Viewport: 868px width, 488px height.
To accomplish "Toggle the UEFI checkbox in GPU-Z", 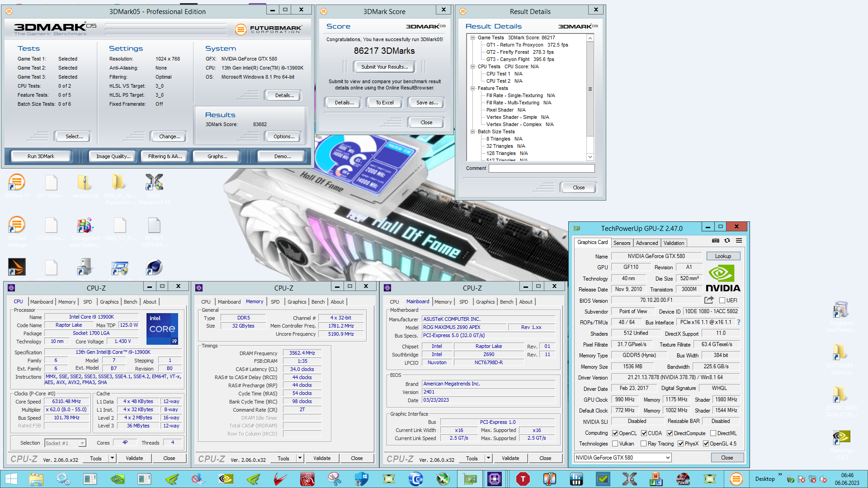I will coord(722,300).
